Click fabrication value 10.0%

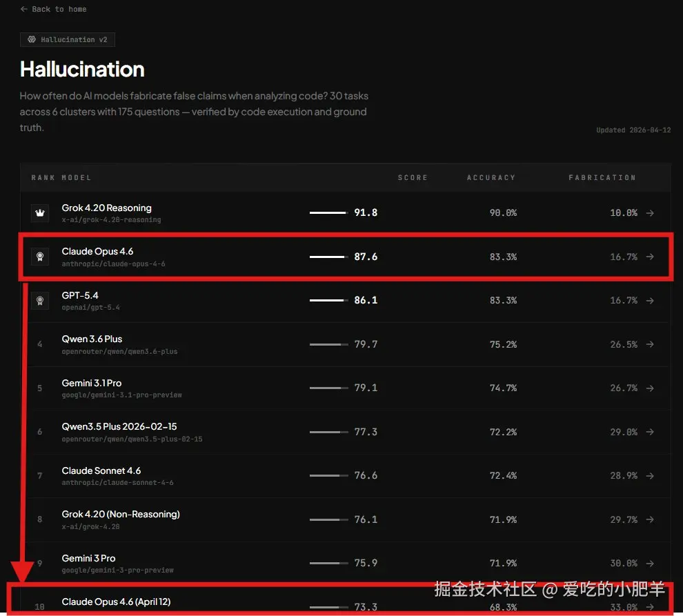pyautogui.click(x=624, y=213)
